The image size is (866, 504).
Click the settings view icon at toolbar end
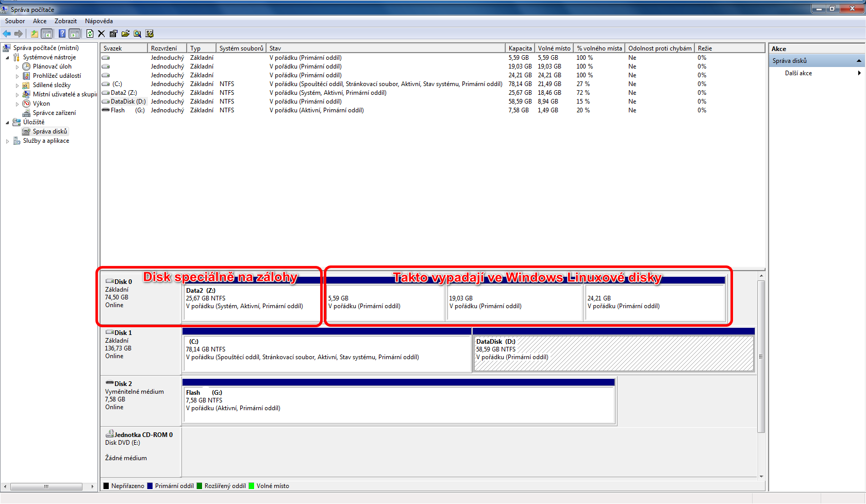coord(149,33)
